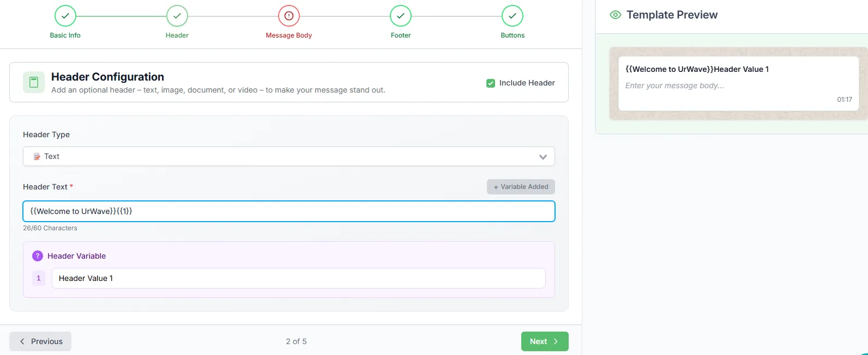Go to the Header step label

click(177, 35)
